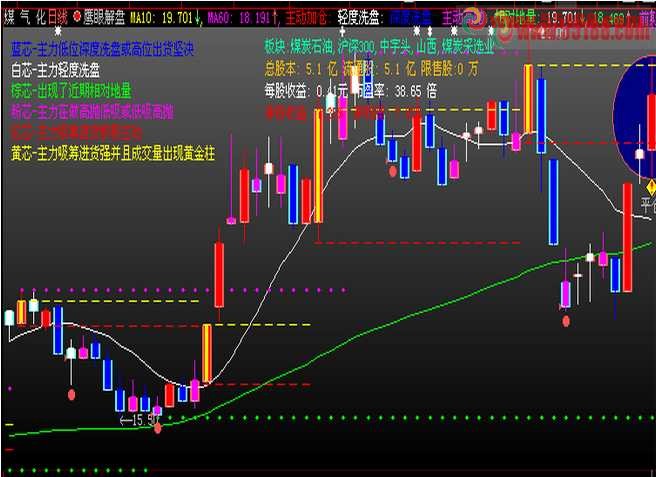The height and width of the screenshot is (477, 656).
Task: Click the red 主动加仓 label in header
Action: (306, 18)
